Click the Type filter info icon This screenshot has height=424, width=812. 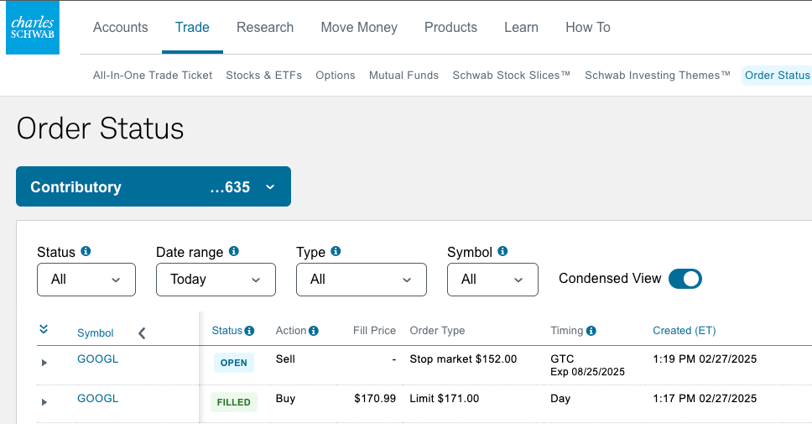tap(336, 252)
